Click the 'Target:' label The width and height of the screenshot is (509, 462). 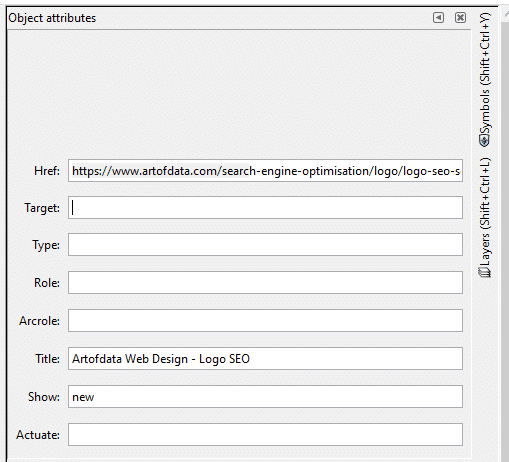tap(42, 208)
